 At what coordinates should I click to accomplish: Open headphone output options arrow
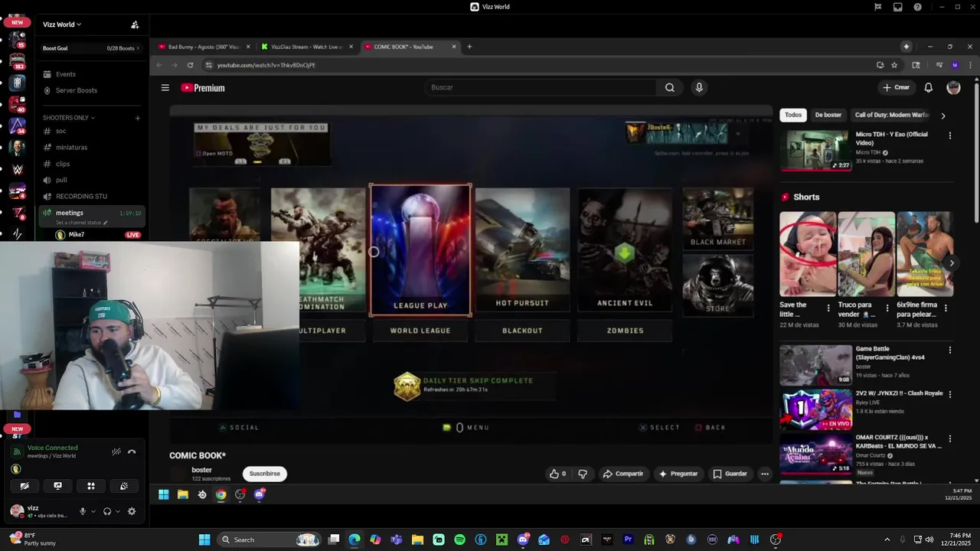tap(118, 511)
